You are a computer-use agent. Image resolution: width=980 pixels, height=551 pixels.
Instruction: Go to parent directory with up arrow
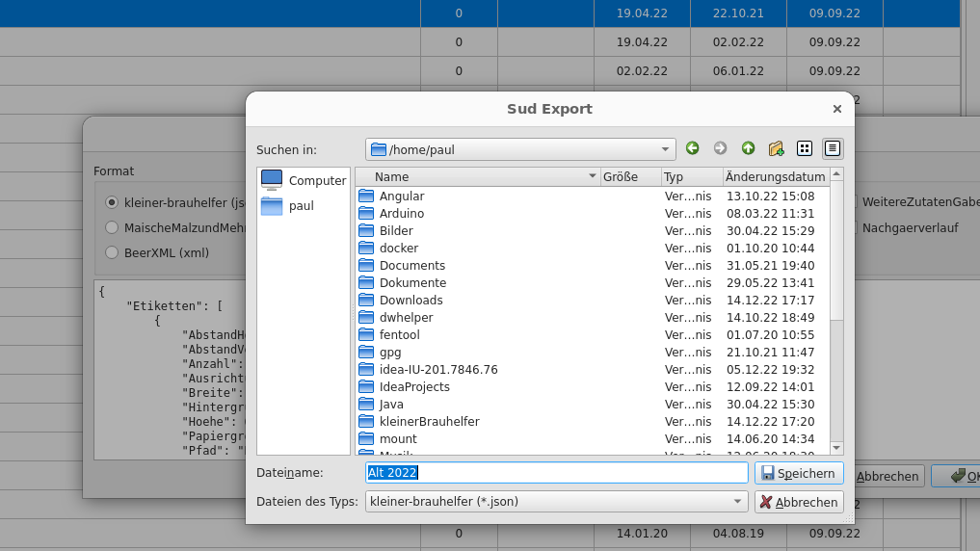[748, 148]
